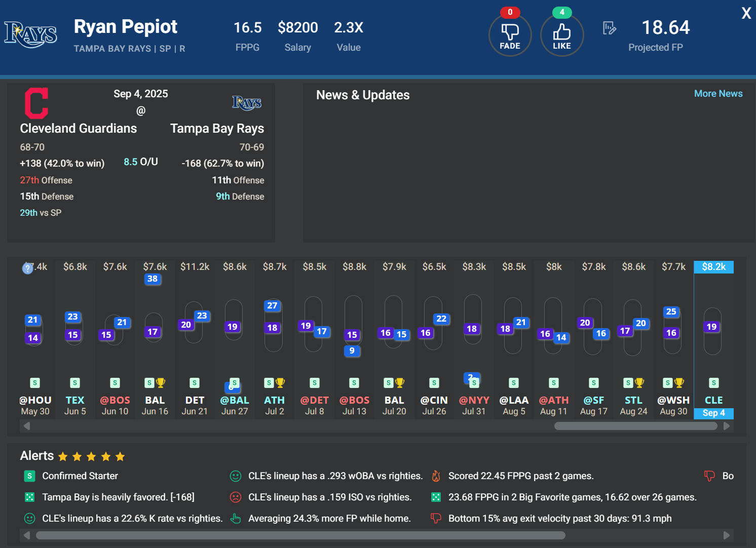Click the trophy icon for @WSH Aug 30
756x548 pixels.
[x=679, y=383]
